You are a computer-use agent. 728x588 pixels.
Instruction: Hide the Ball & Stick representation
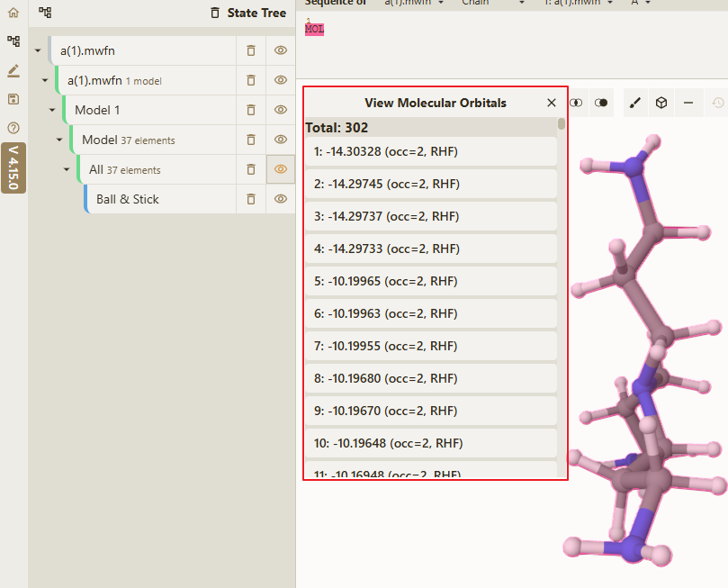pos(281,199)
